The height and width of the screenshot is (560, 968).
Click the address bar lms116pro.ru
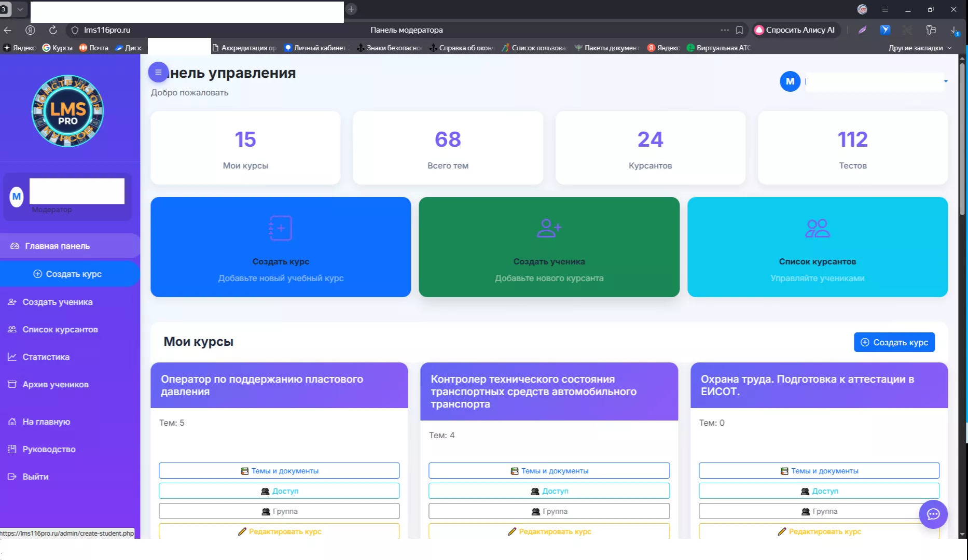click(x=107, y=30)
